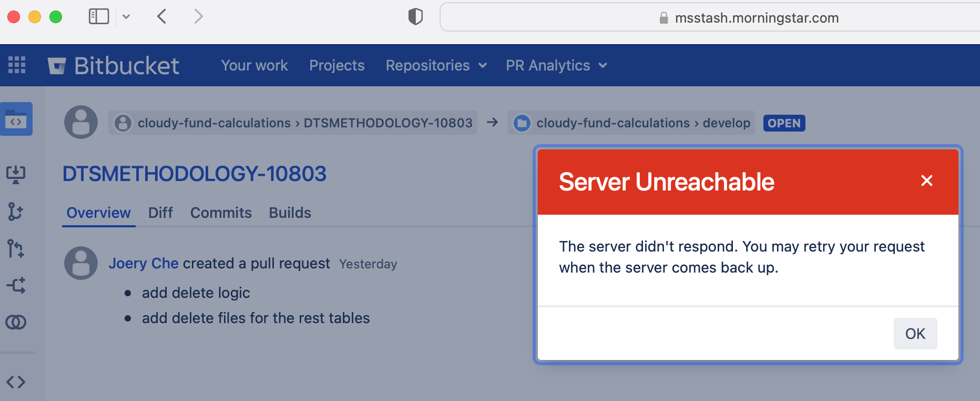Open the Projects menu item
Image resolution: width=980 pixels, height=401 pixels.
tap(337, 65)
